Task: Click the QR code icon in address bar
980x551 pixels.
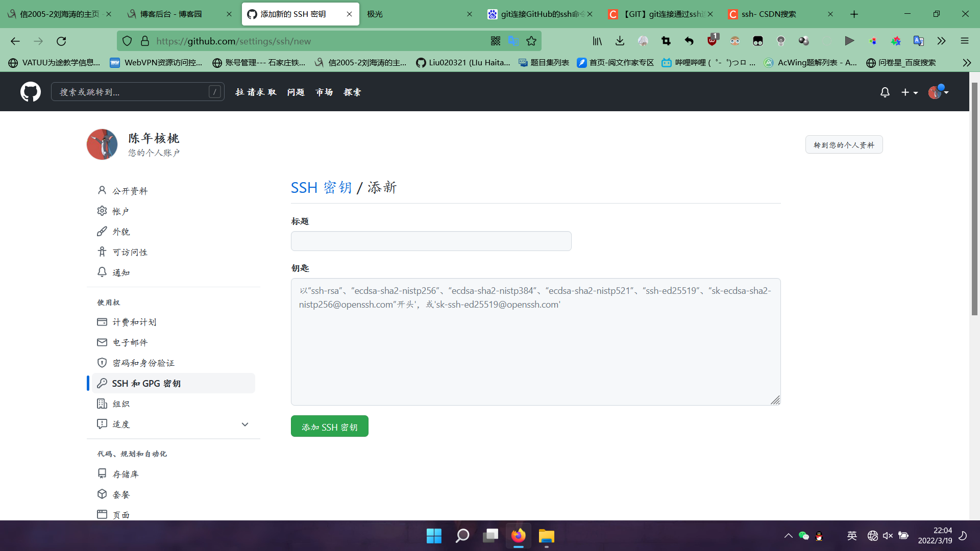Action: point(495,41)
